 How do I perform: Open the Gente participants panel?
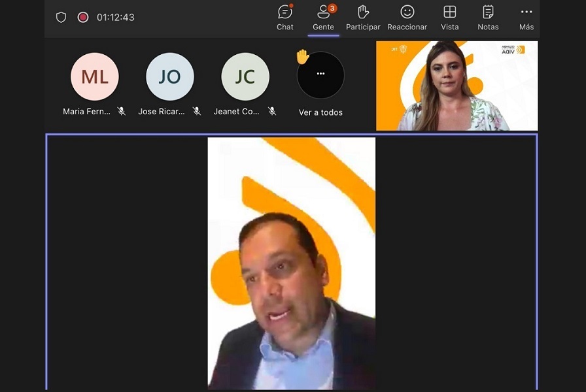pos(323,18)
